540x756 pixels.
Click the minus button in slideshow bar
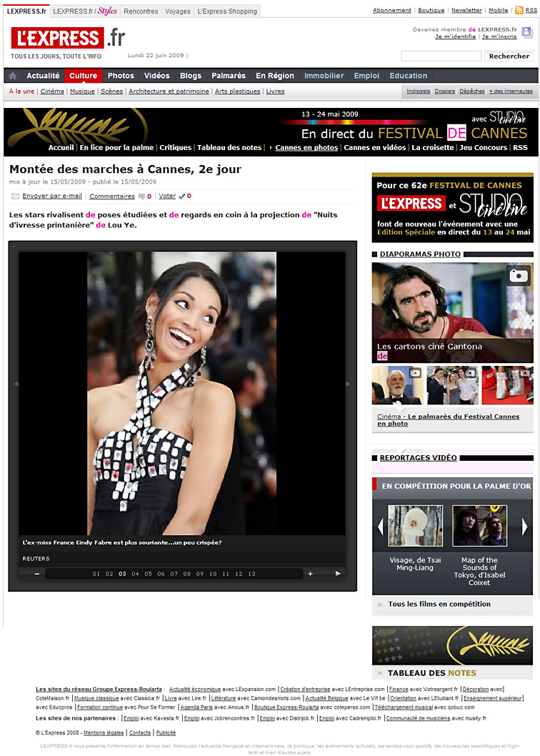(x=37, y=574)
